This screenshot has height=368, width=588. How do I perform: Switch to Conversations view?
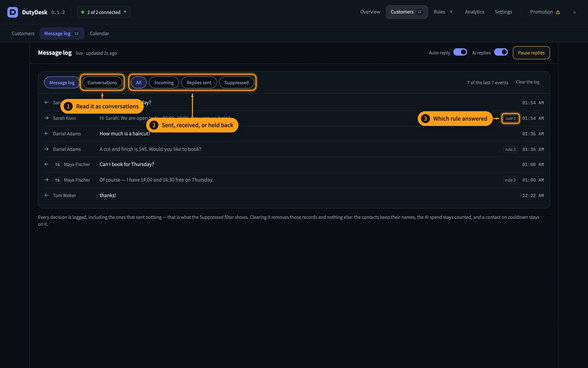102,83
